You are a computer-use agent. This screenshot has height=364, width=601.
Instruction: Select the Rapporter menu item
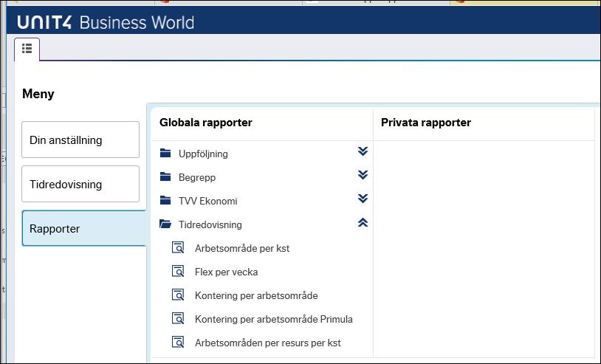point(84,228)
